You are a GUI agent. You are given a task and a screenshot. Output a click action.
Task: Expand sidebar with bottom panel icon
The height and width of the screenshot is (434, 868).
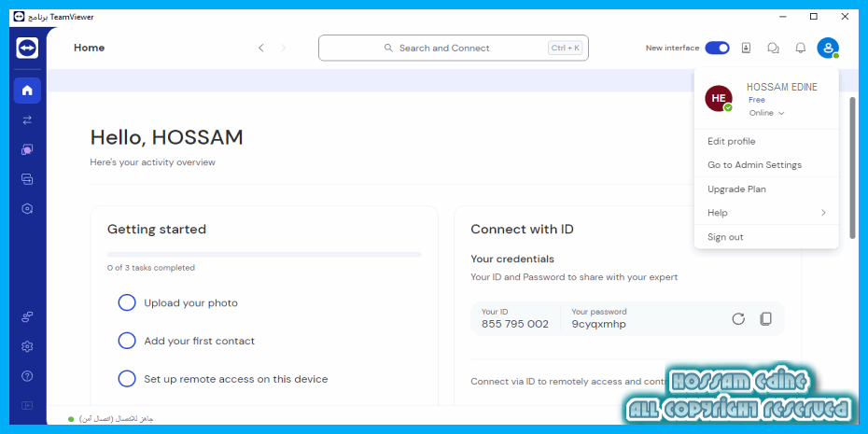tap(27, 405)
